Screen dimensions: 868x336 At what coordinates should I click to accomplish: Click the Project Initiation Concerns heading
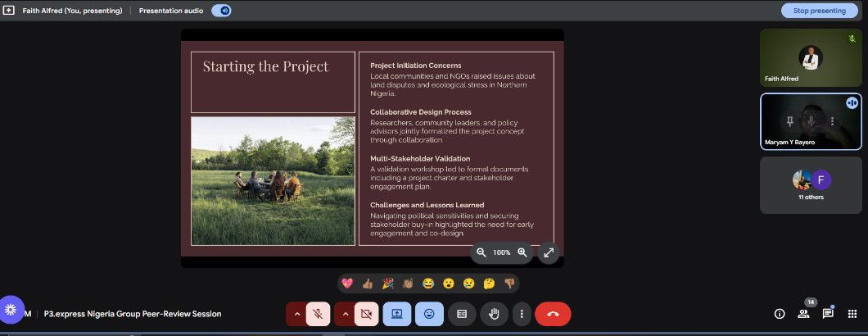[x=416, y=66]
